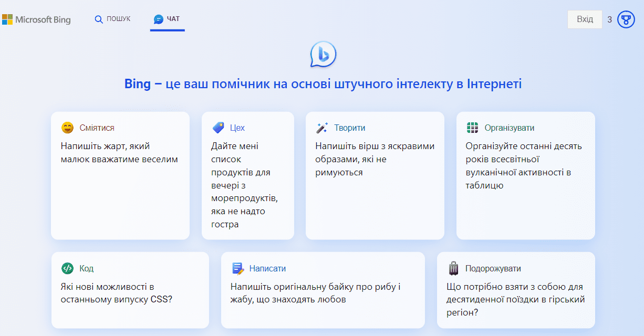Click the chat bubble icon beside ЧАТ
Image resolution: width=644 pixels, height=336 pixels.
(159, 19)
